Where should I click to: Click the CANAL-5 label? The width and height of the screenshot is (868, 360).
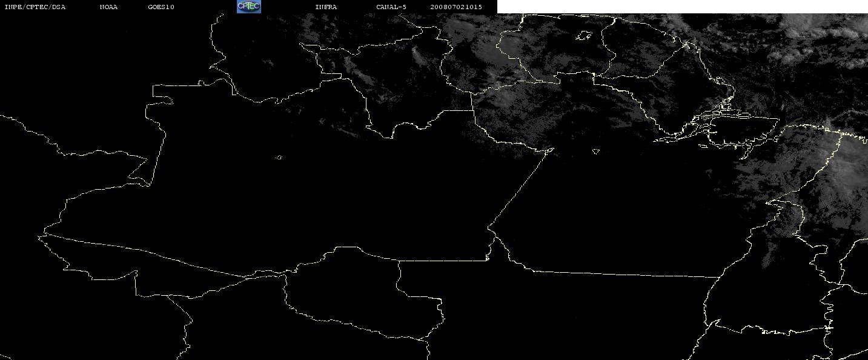[391, 7]
